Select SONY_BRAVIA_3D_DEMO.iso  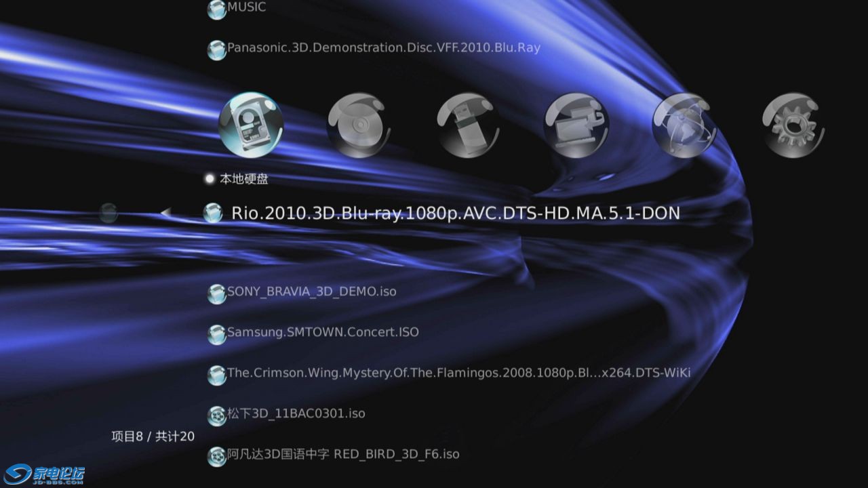point(312,291)
